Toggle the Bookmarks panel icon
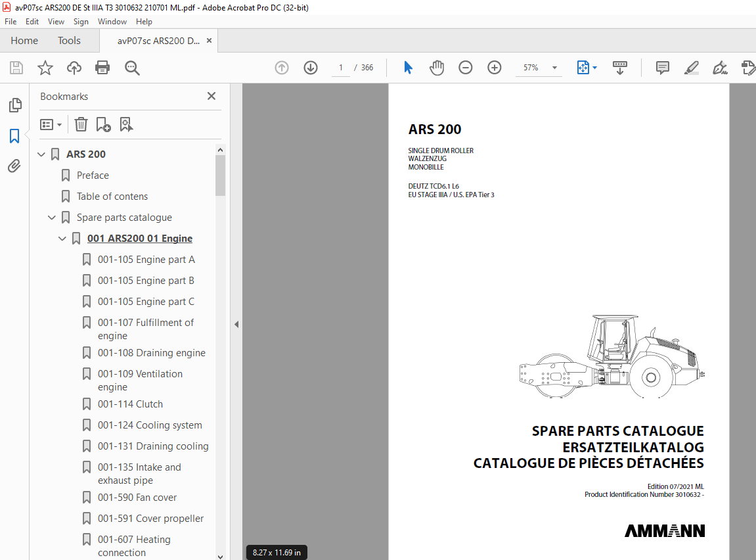Viewport: 756px width, 560px height. (x=14, y=136)
